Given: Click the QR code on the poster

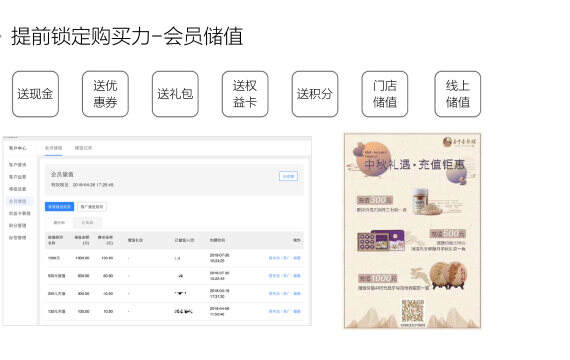Looking at the screenshot, I should click(413, 311).
